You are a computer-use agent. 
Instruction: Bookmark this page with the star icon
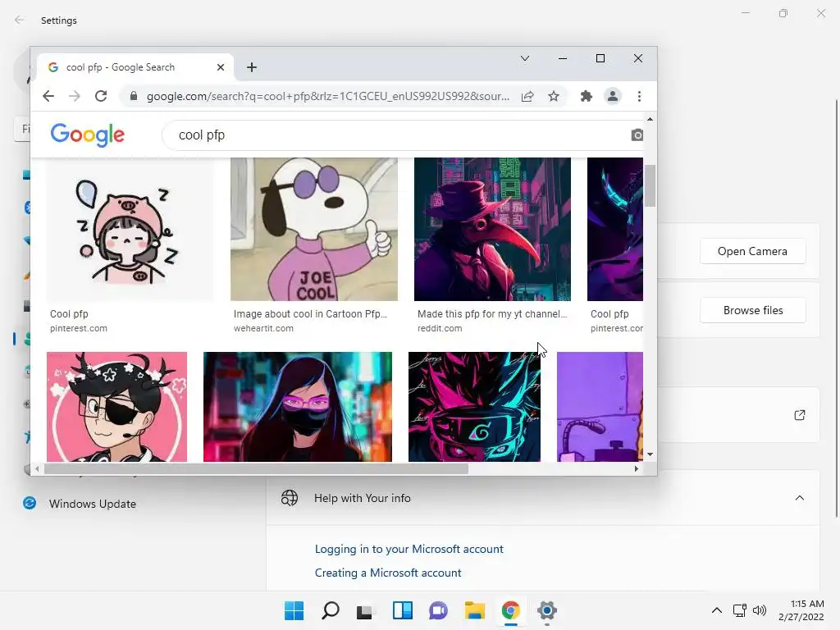(554, 97)
